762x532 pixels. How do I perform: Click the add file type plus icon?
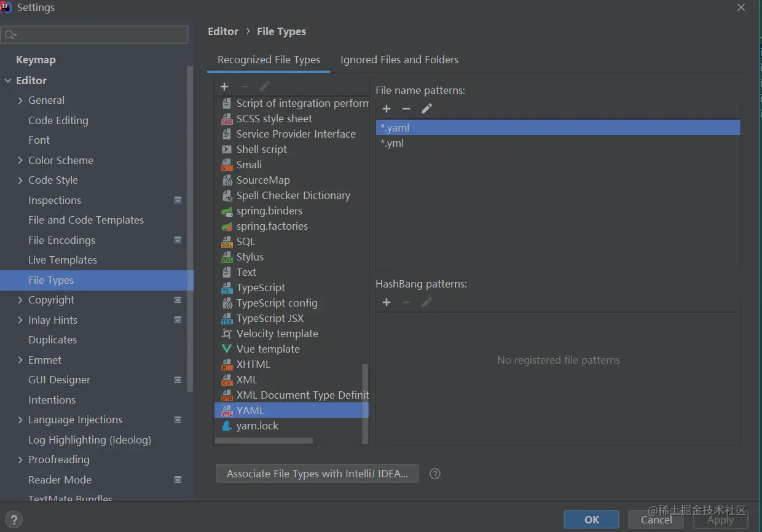pyautogui.click(x=224, y=87)
